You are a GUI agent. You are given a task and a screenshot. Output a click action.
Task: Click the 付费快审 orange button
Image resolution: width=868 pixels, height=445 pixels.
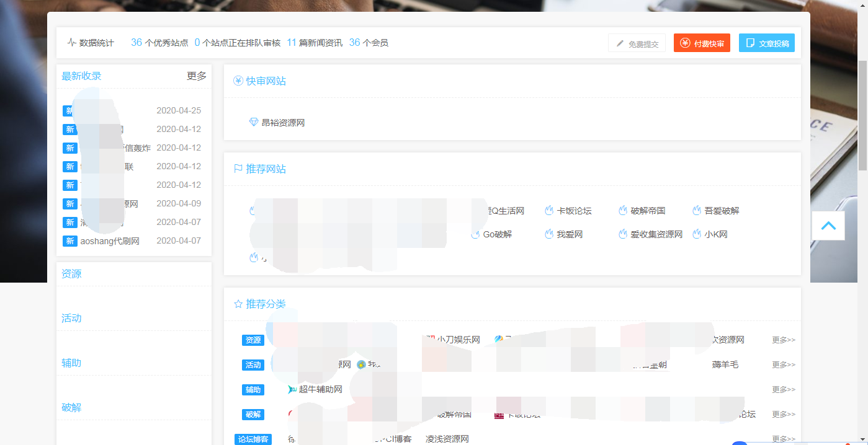(702, 43)
